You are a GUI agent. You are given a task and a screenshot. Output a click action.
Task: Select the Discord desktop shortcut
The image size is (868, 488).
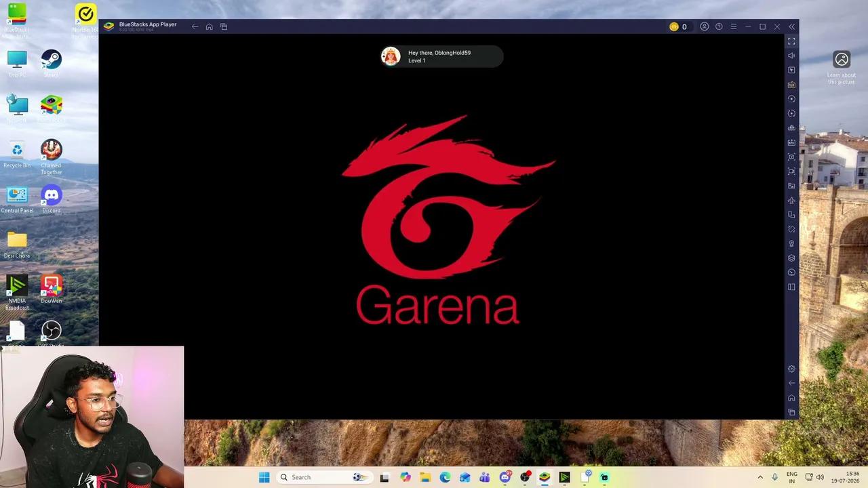click(x=52, y=200)
